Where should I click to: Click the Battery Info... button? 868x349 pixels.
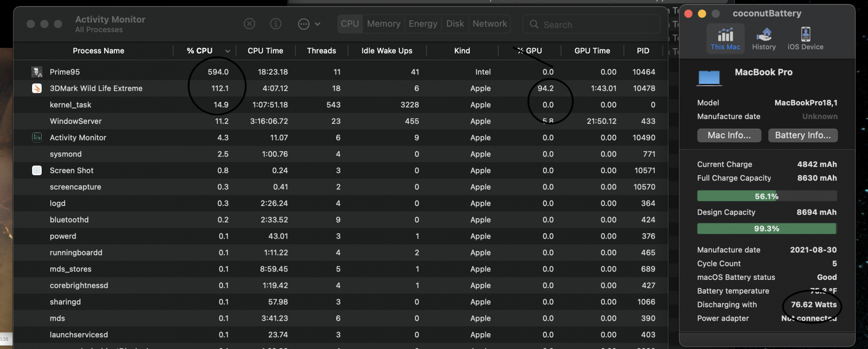point(803,135)
